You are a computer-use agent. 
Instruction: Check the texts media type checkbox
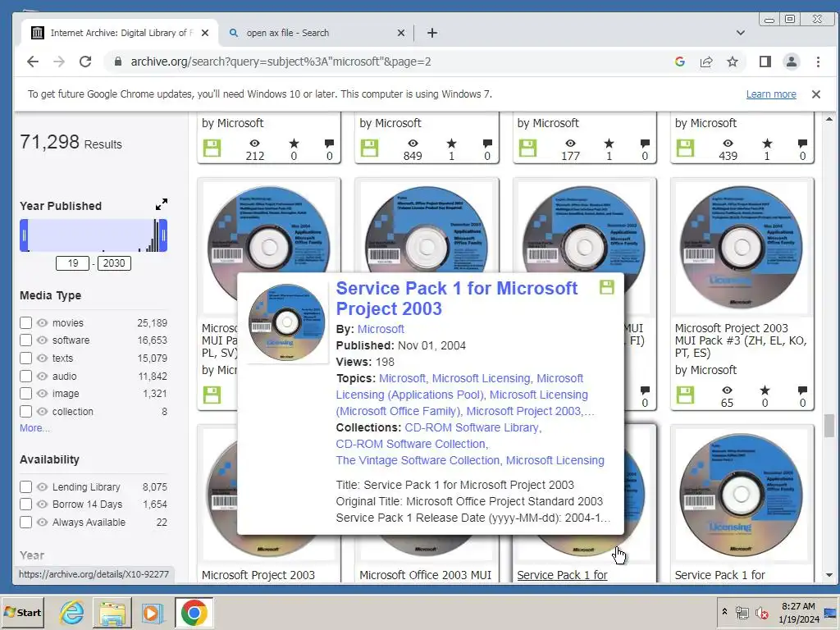pos(25,358)
